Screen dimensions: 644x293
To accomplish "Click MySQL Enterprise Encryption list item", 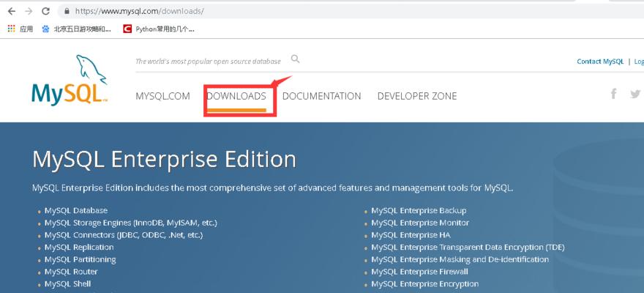I will pyautogui.click(x=425, y=284).
